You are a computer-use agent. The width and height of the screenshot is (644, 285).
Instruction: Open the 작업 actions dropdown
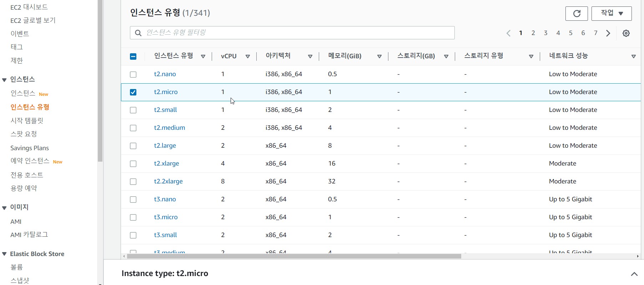click(612, 14)
